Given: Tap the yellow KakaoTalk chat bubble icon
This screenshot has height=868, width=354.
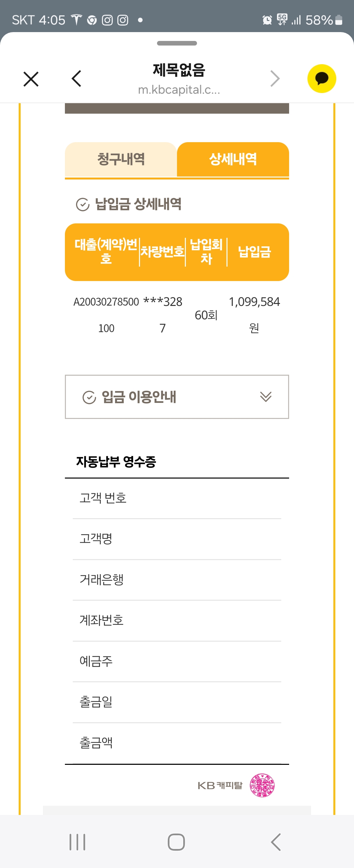Looking at the screenshot, I should (322, 79).
